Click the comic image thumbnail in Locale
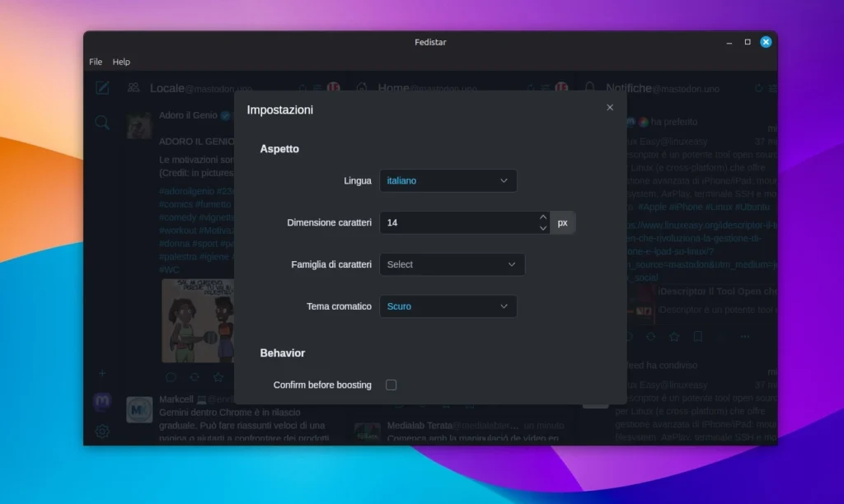 (198, 320)
